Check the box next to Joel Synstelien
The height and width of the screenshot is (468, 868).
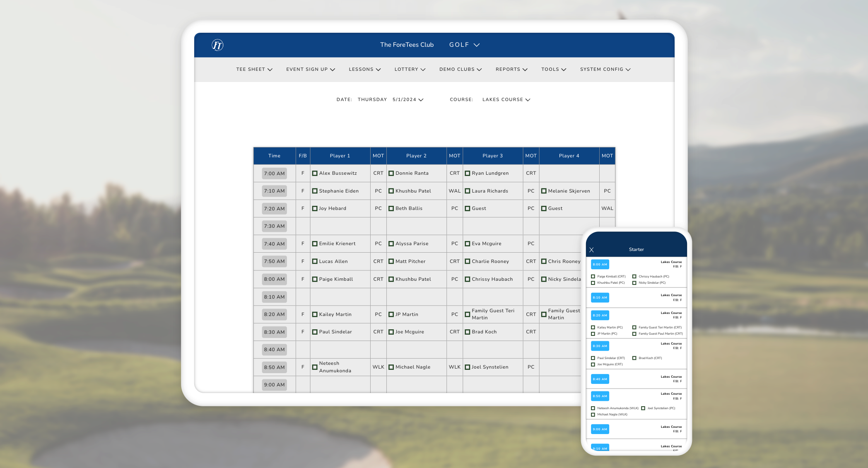click(x=467, y=367)
